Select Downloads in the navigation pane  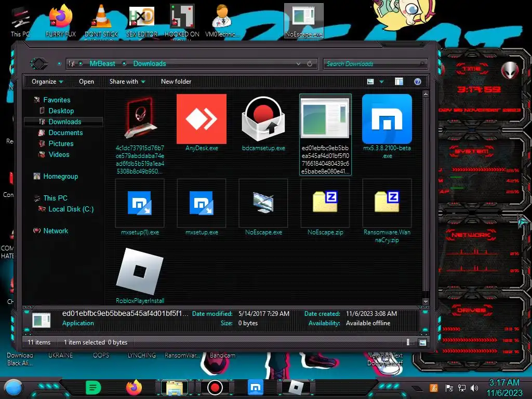(63, 122)
